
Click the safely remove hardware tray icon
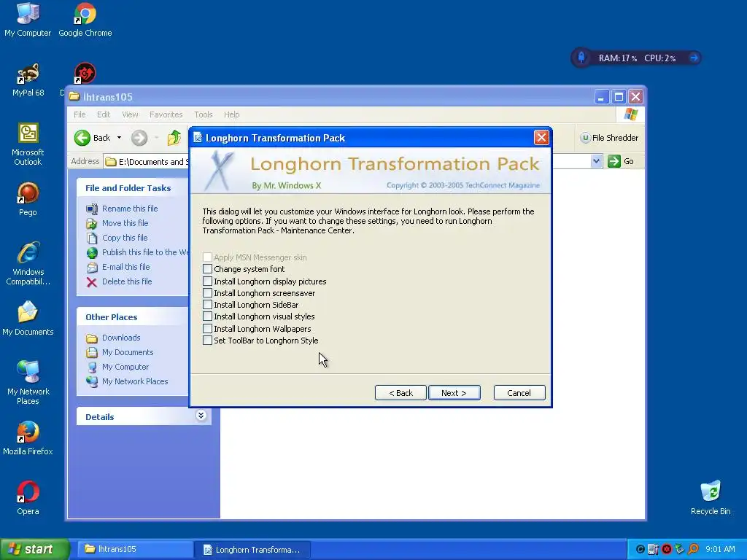pos(680,549)
